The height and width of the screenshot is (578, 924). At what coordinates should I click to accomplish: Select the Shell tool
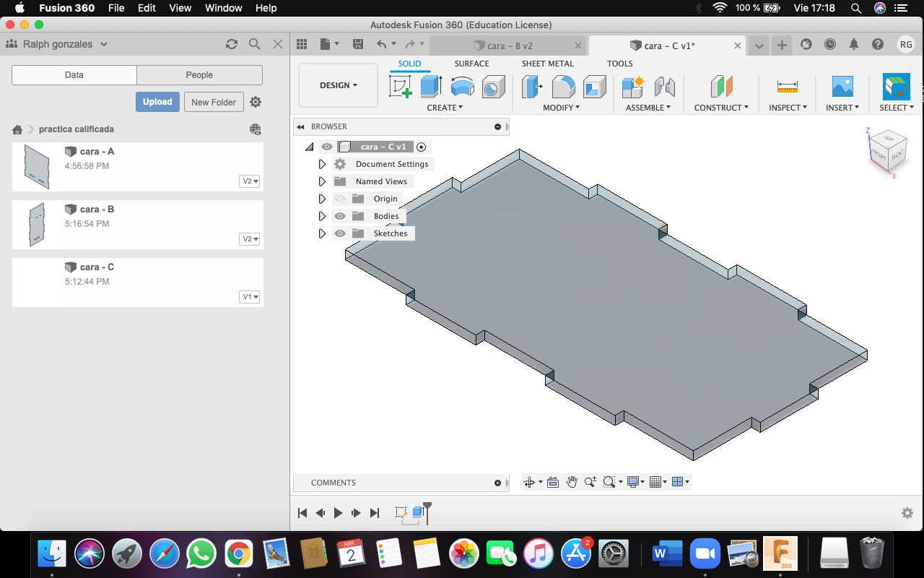tap(594, 87)
